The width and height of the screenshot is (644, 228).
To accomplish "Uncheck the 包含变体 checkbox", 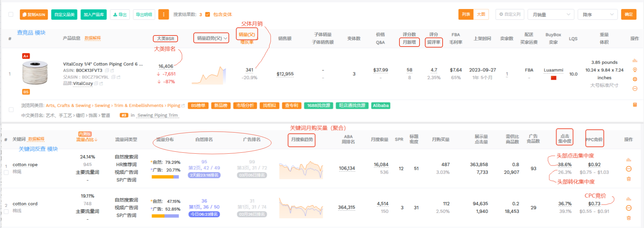I will [x=207, y=14].
